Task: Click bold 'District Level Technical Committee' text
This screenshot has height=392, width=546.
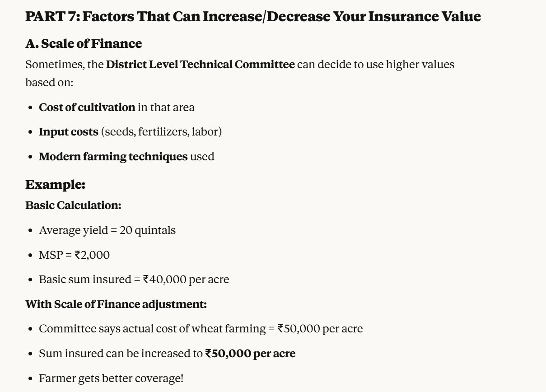Action: [200, 65]
